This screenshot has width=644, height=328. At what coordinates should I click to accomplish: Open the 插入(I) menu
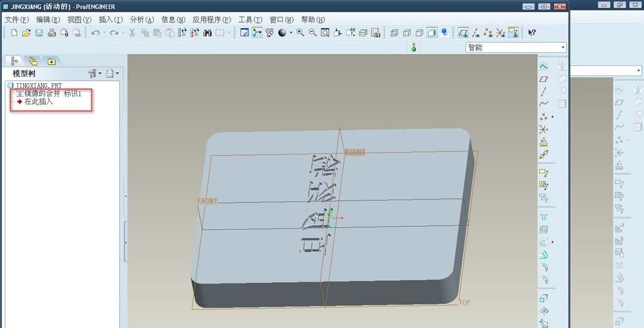(x=111, y=20)
